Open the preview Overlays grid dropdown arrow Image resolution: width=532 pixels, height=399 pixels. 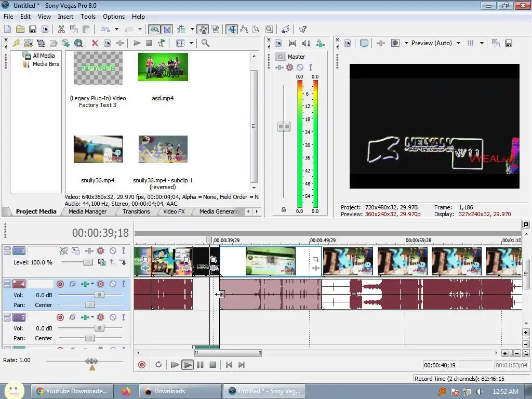click(482, 43)
